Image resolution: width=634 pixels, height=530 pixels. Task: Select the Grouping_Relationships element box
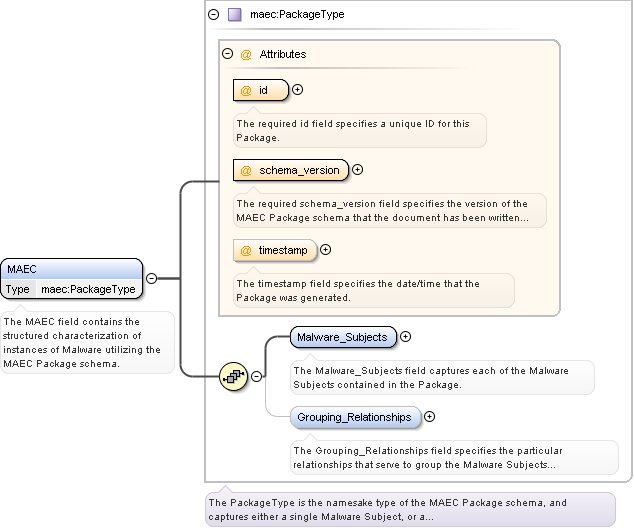pyautogui.click(x=355, y=417)
